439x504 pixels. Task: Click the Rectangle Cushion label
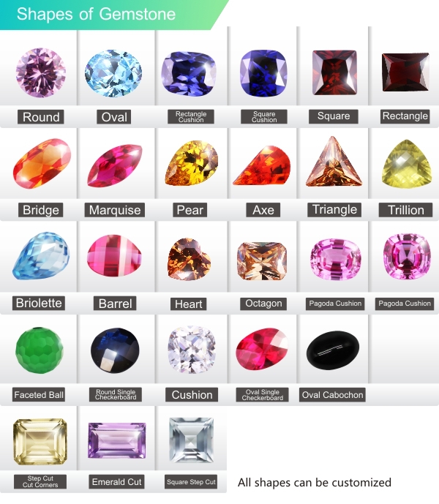pos(191,117)
